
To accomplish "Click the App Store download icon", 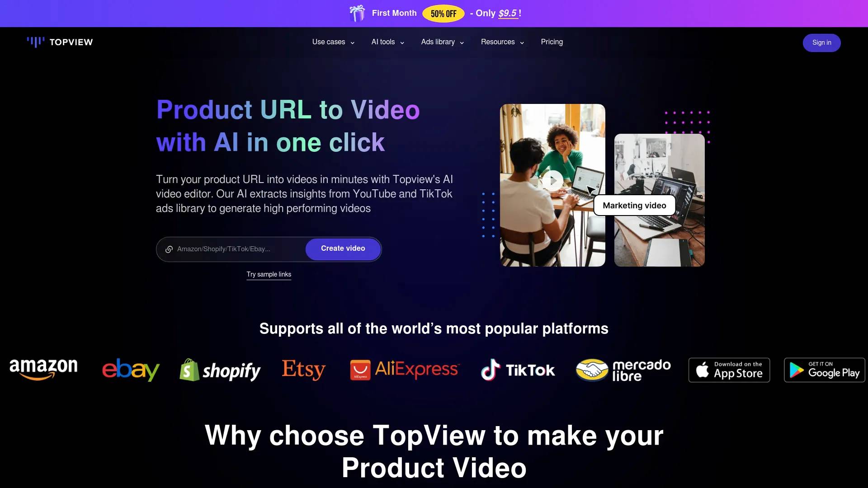I will tap(729, 370).
